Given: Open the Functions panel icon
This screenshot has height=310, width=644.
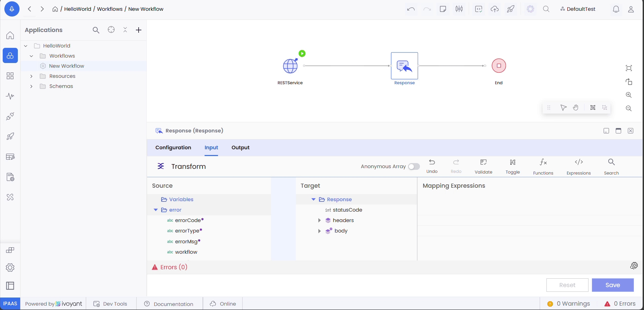Looking at the screenshot, I should click(543, 163).
